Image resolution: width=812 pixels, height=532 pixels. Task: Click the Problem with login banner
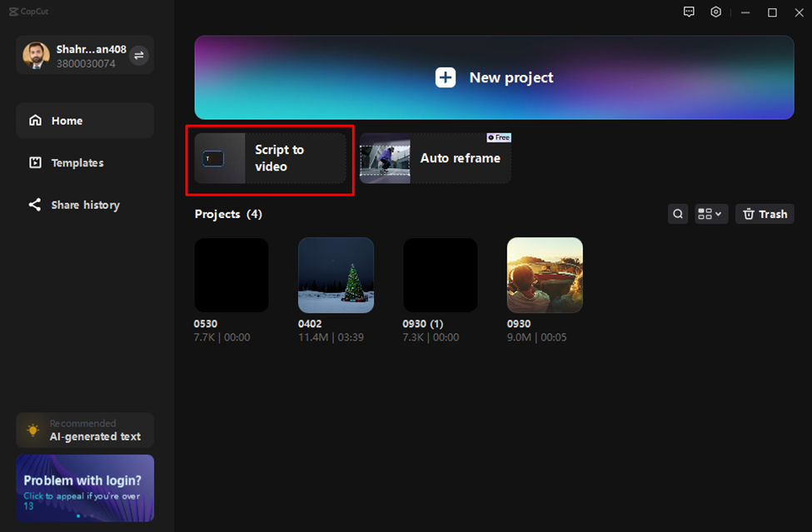[85, 488]
